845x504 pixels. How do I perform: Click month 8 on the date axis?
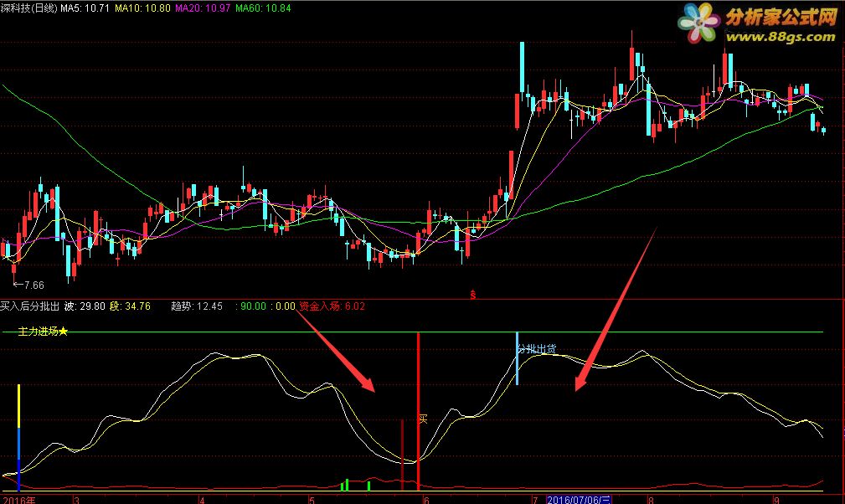pyautogui.click(x=651, y=500)
